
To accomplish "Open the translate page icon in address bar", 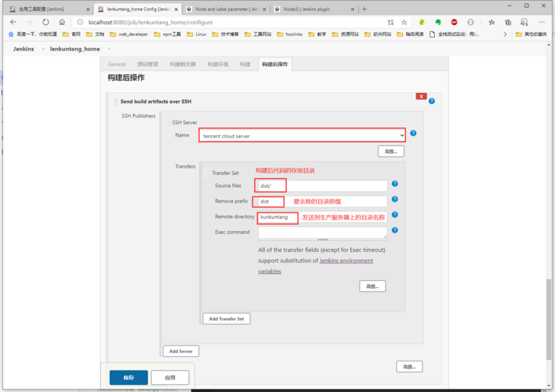I will click(391, 22).
